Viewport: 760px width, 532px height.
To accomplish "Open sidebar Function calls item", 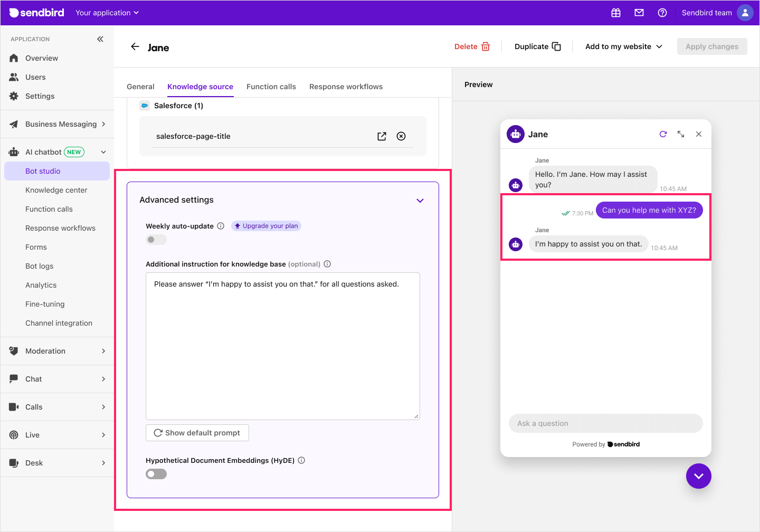I will click(49, 209).
